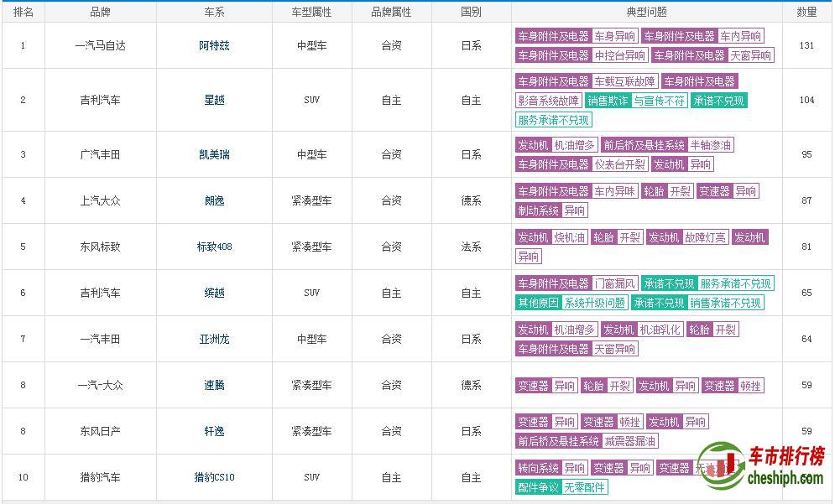Select the 销售承诺不兑现 tag

point(725,303)
